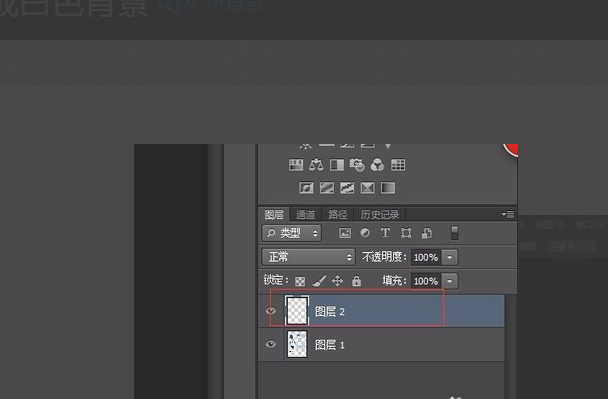Select the 图层 2 layer name
The image size is (608, 399).
[330, 311]
